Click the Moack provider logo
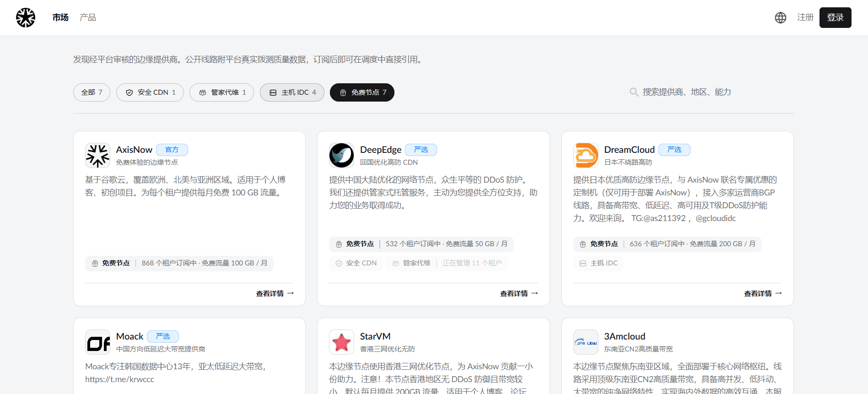The height and width of the screenshot is (394, 868). pos(98,342)
